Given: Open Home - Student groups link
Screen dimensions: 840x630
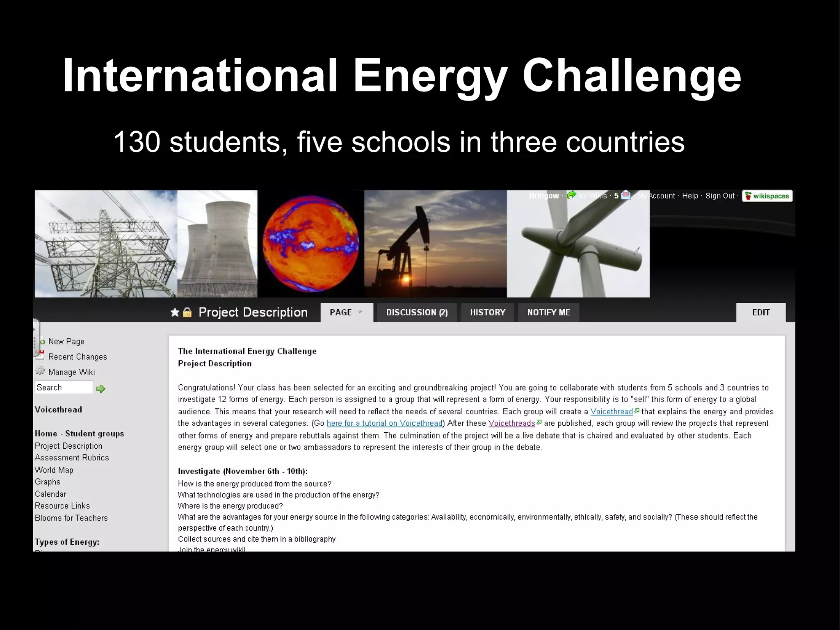Looking at the screenshot, I should pos(80,434).
